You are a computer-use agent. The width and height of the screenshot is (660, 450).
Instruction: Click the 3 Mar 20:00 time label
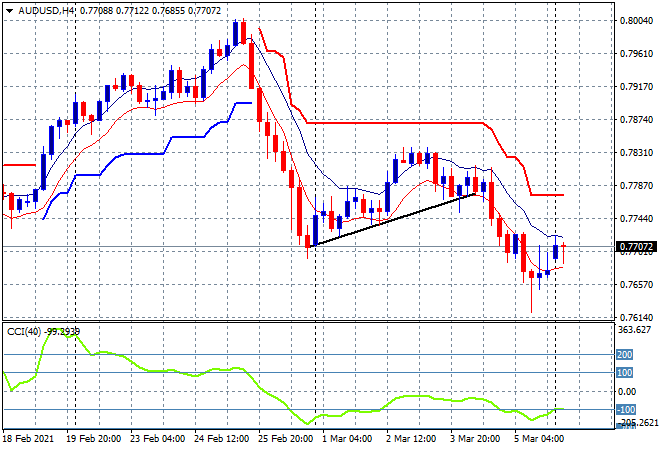[x=475, y=439]
